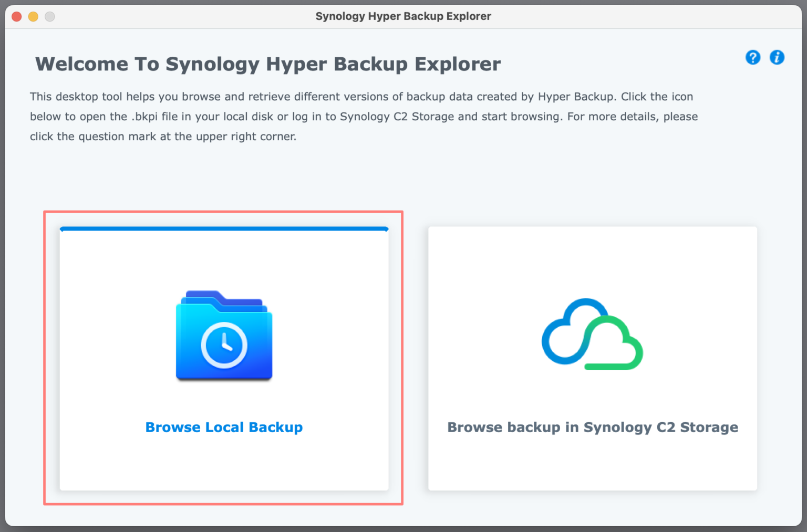Click the red outlined selection frame

(x=224, y=212)
